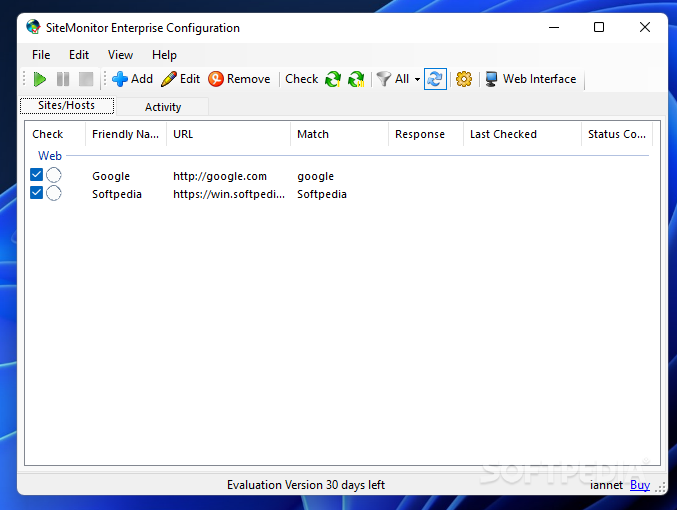The width and height of the screenshot is (677, 510).
Task: Uncheck the Softpedia site checkbox
Action: pos(37,193)
